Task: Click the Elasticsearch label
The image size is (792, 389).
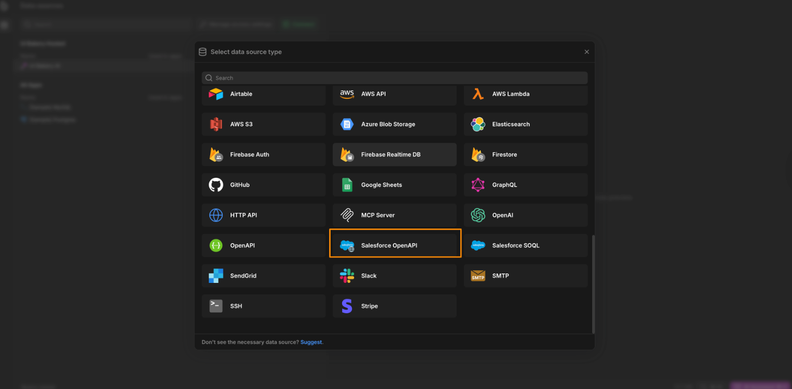Action: click(511, 124)
